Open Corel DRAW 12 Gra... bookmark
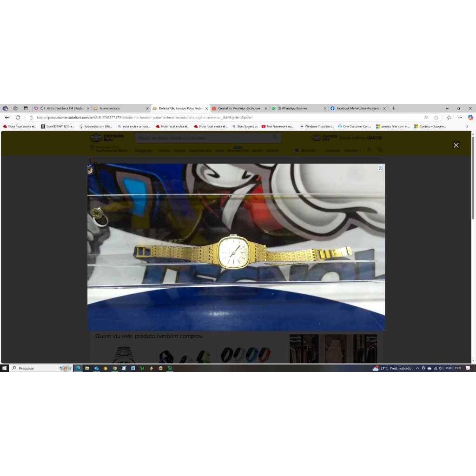Viewport: 476px width, 476px height. [x=58, y=126]
